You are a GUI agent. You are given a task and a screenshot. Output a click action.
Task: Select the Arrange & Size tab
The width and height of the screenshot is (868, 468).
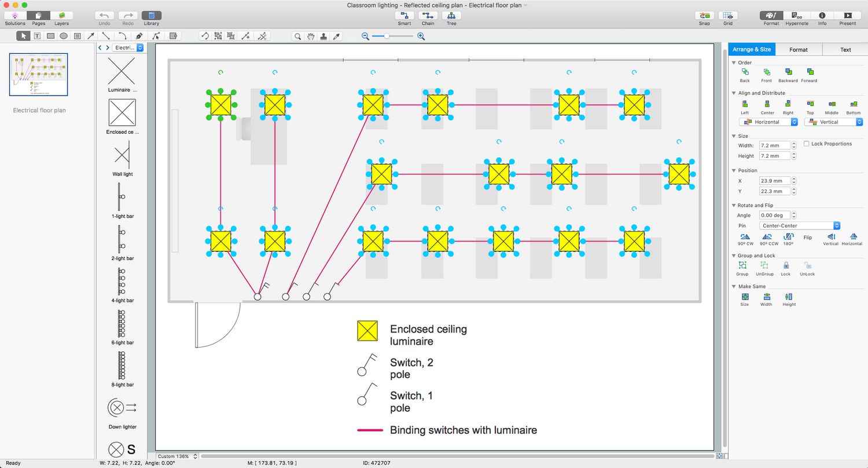(x=752, y=49)
